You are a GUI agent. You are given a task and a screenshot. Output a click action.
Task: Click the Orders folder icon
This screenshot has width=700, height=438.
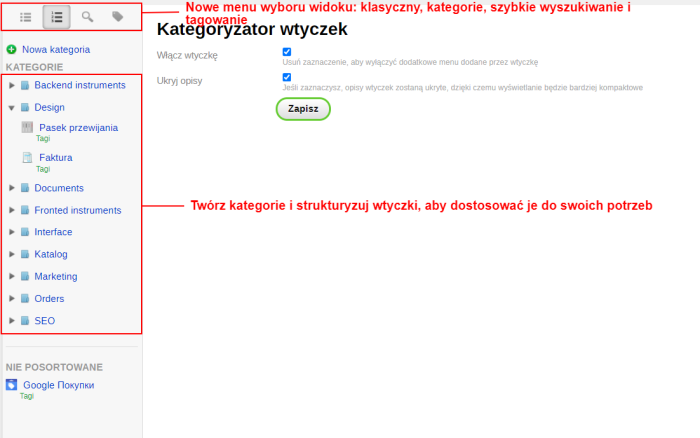point(25,298)
